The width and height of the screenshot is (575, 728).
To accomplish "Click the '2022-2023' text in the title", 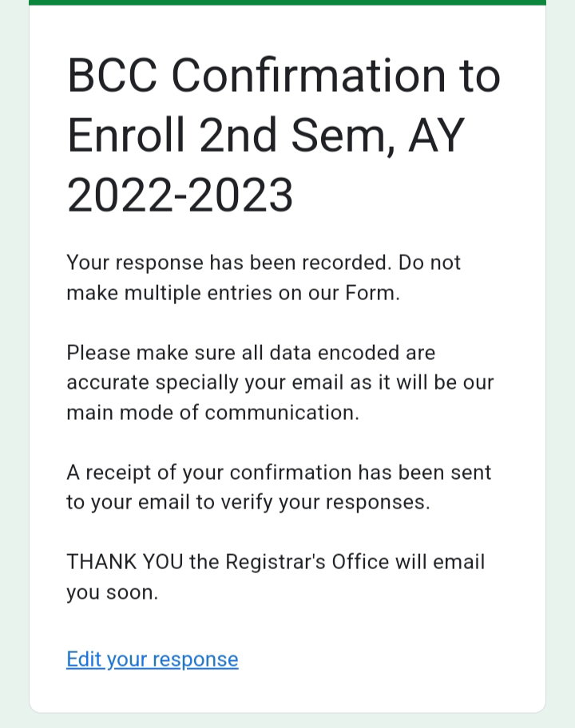I will 180,195.
